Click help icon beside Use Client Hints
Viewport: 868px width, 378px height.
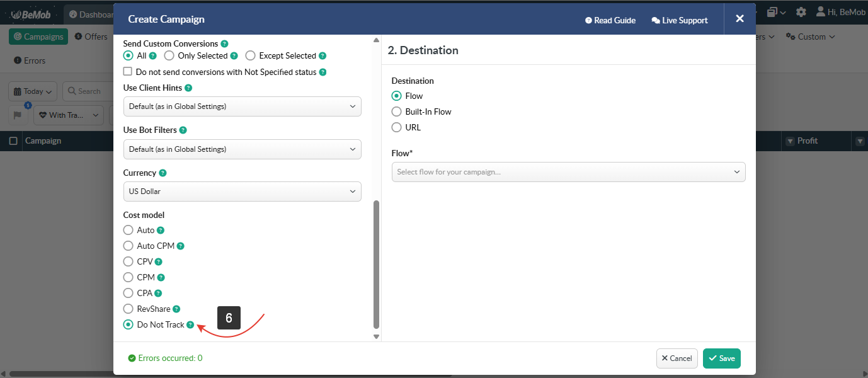coord(188,88)
